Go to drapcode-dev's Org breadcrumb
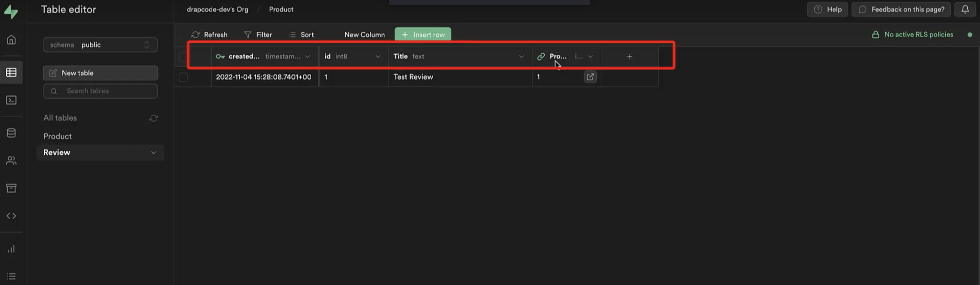Viewport: 980px width, 285px height. tap(217, 10)
